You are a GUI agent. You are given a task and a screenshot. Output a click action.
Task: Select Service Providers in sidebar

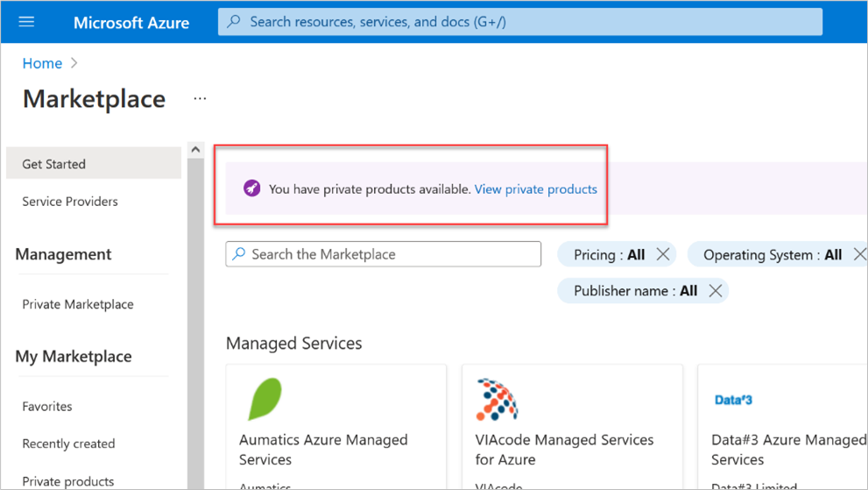coord(70,202)
